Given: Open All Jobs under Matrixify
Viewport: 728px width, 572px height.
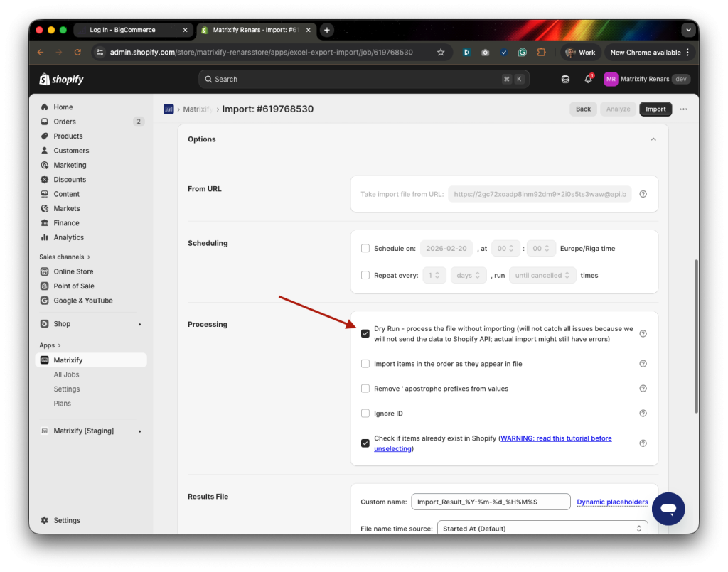Looking at the screenshot, I should tap(66, 374).
